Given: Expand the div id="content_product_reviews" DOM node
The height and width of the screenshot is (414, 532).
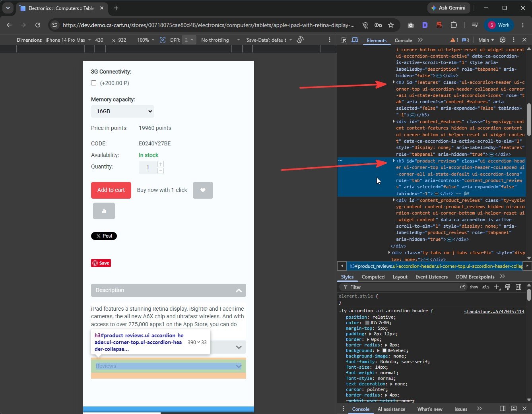Looking at the screenshot, I should click(394, 200).
